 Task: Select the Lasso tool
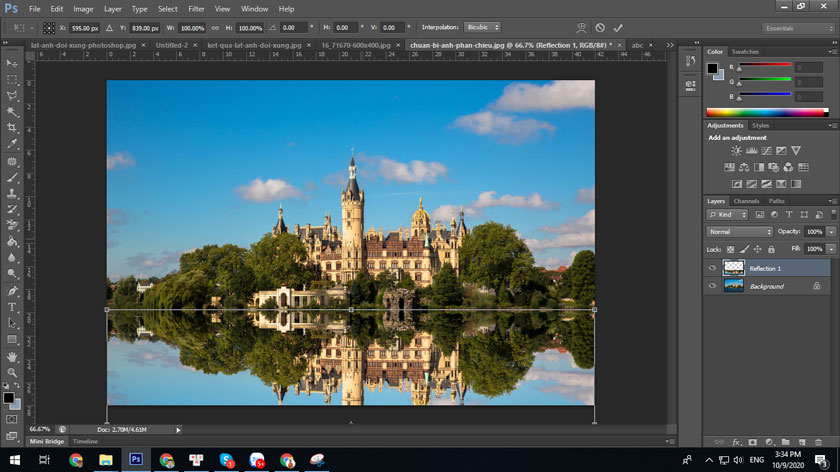tap(12, 96)
